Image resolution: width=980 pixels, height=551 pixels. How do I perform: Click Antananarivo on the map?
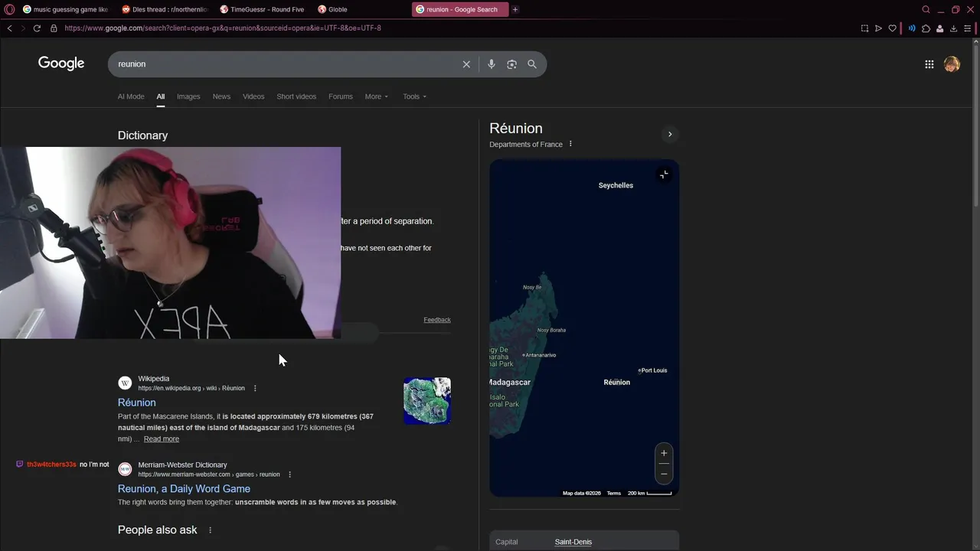pos(539,355)
